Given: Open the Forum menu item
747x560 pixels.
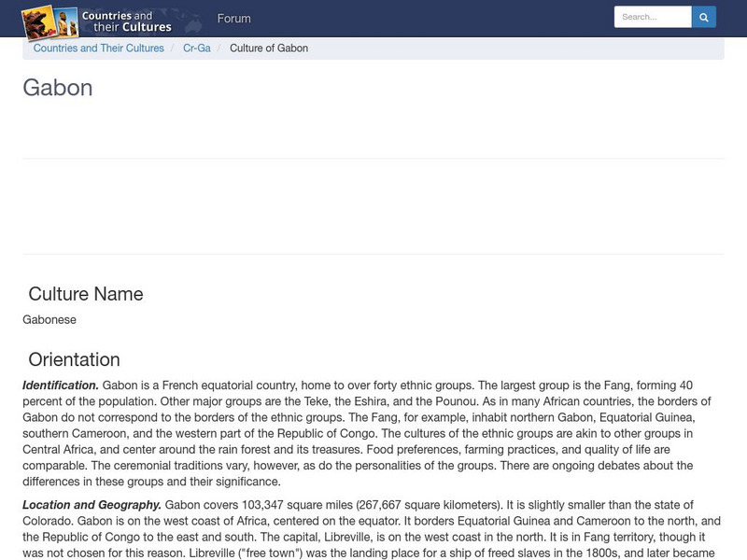Looking at the screenshot, I should pyautogui.click(x=234, y=19).
